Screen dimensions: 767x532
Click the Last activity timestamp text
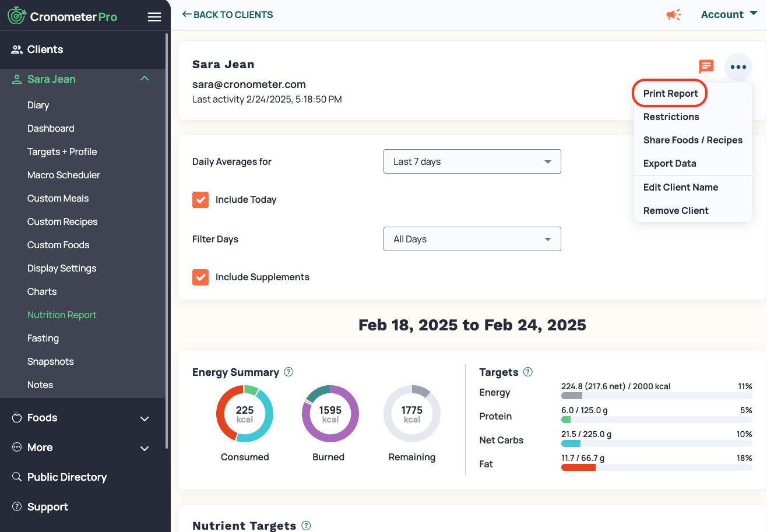pyautogui.click(x=267, y=99)
